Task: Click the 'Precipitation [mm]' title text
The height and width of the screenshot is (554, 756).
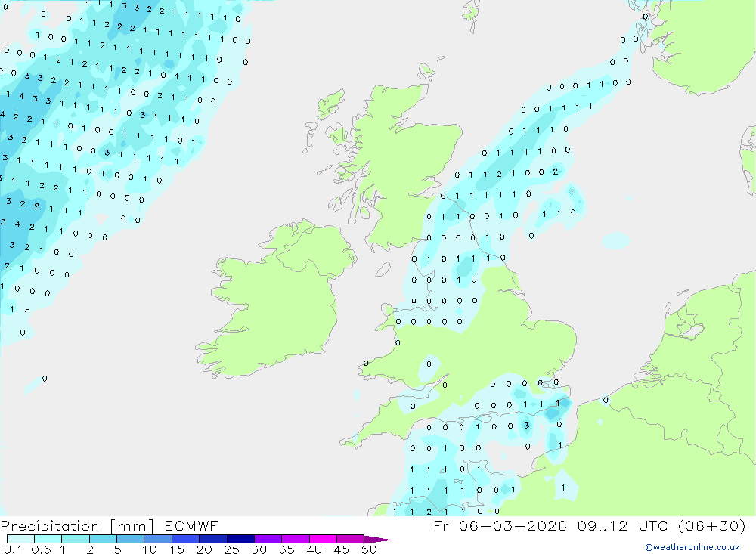Action: (78, 526)
